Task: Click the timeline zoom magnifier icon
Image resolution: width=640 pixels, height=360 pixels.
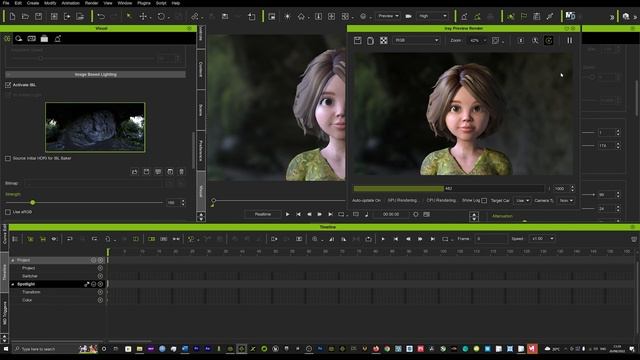Action: tap(315, 239)
